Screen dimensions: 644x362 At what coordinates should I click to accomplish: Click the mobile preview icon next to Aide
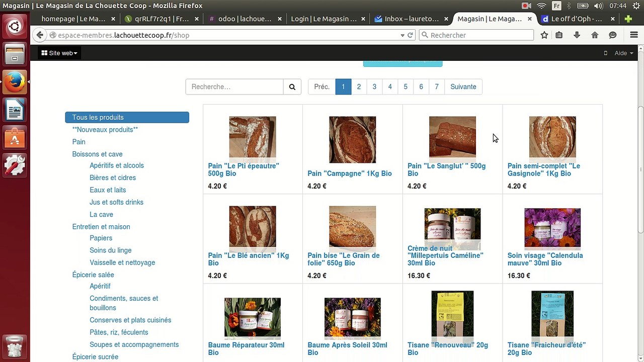pos(606,53)
